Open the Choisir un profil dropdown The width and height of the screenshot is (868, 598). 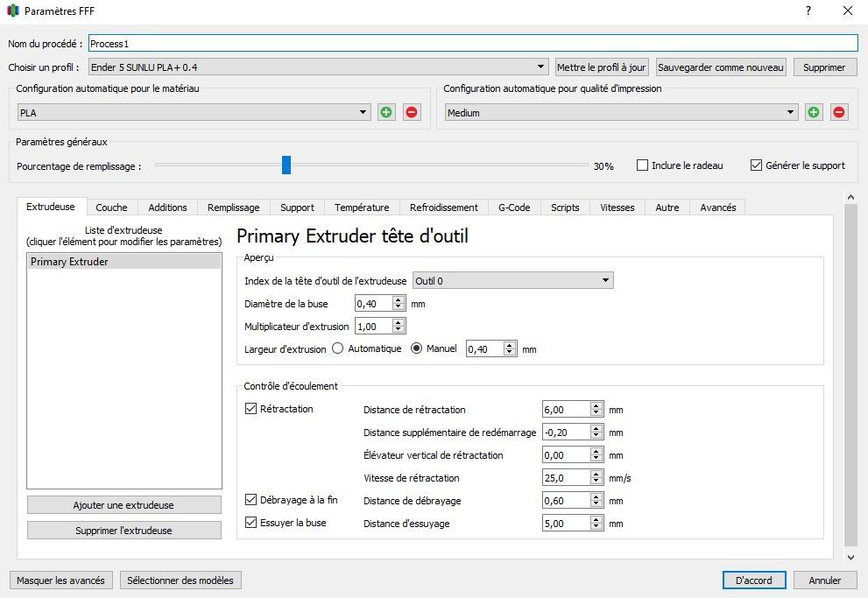coord(318,67)
